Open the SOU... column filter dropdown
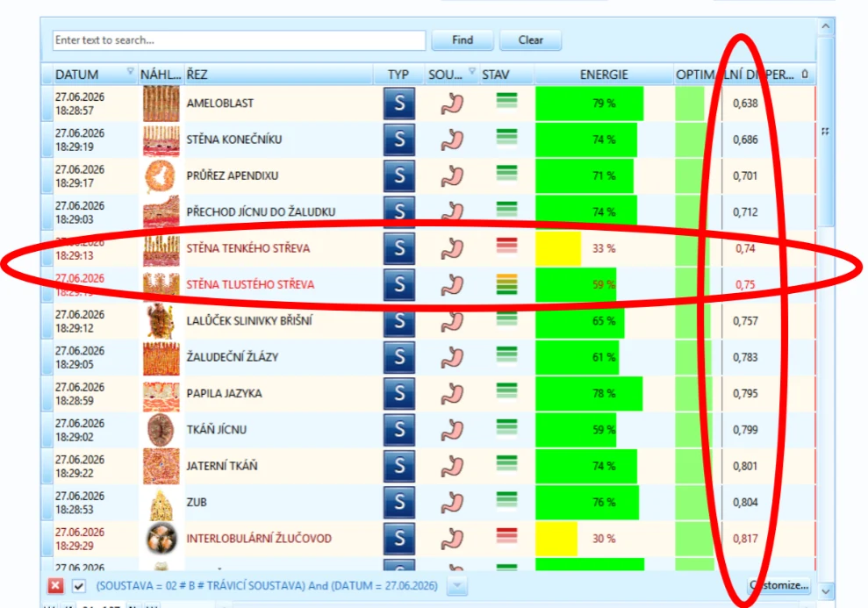The image size is (868, 608). click(472, 71)
